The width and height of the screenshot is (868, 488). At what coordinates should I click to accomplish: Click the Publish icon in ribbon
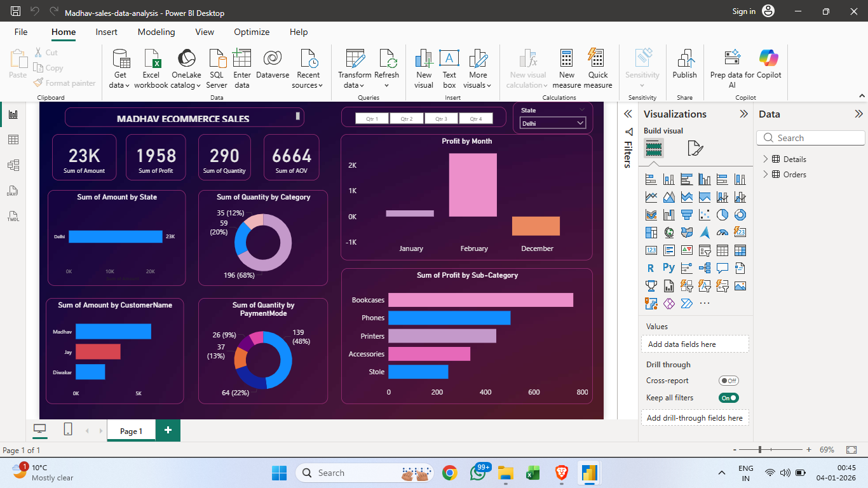point(685,64)
